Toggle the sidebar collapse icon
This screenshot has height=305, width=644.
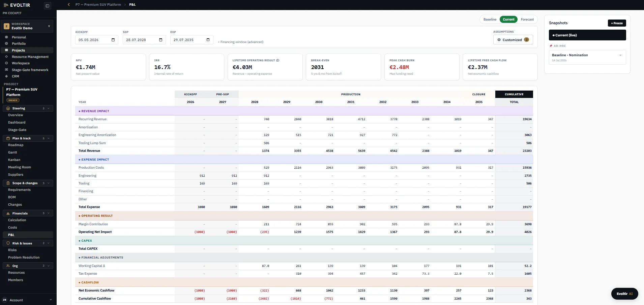47,6
